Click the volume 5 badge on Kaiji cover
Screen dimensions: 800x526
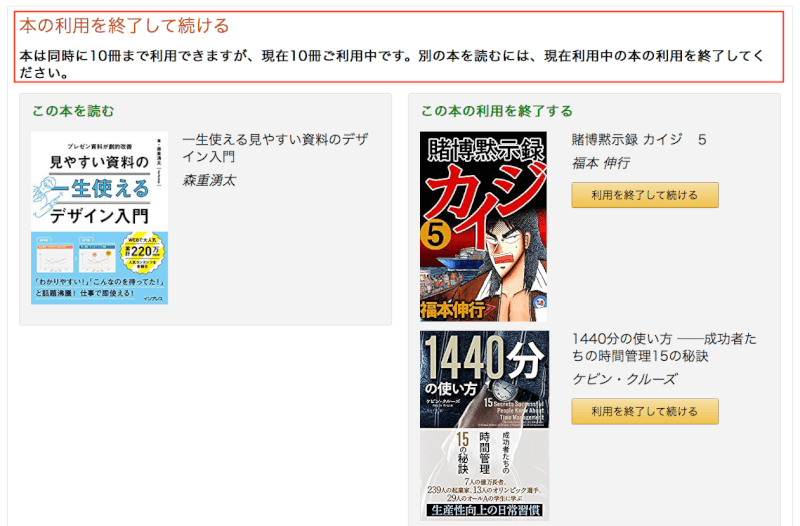coord(435,236)
